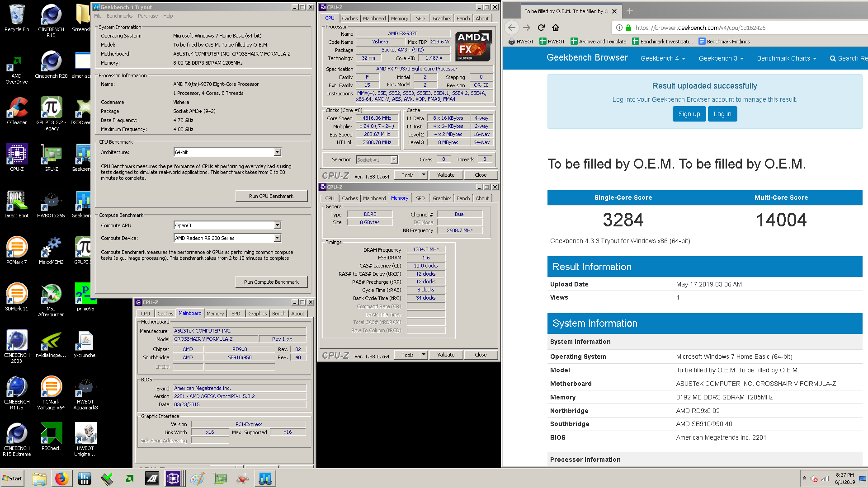Switch to SPD tab in Memory CPU-Z

420,198
